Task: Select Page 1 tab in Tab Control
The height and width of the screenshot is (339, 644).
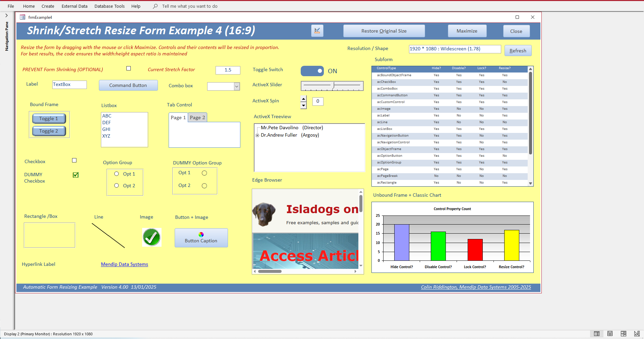Action: pyautogui.click(x=178, y=117)
